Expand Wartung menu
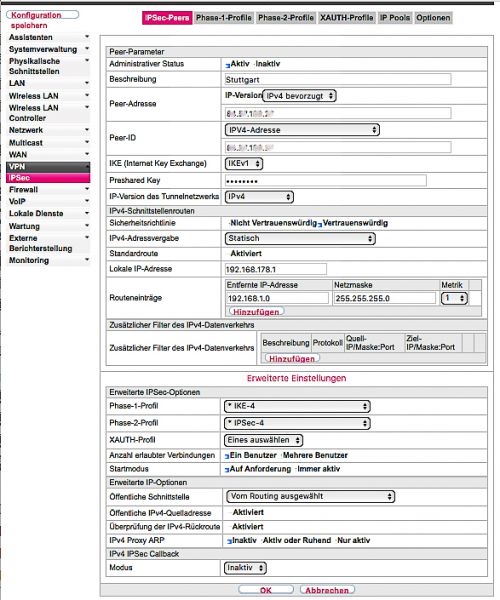The height and width of the screenshot is (600, 500). (x=48, y=226)
